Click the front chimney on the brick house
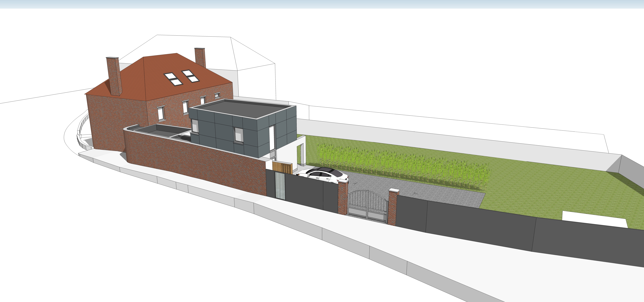The width and height of the screenshot is (644, 302). [x=114, y=76]
